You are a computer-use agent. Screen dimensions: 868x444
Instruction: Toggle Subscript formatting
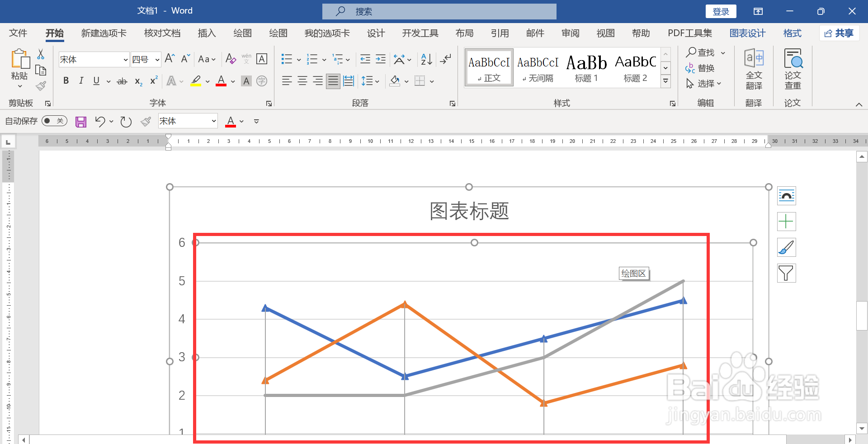pyautogui.click(x=138, y=81)
